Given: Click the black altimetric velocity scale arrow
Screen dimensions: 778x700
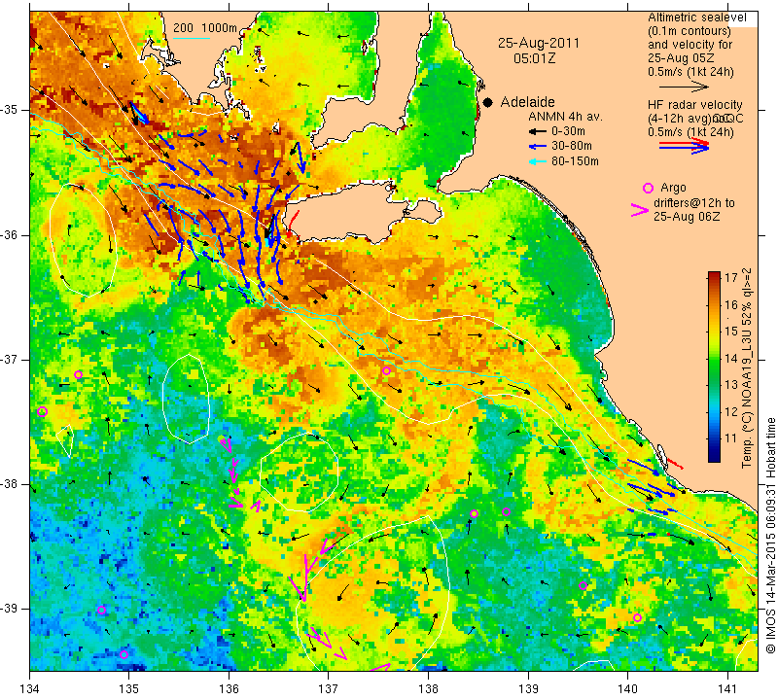Looking at the screenshot, I should [684, 87].
